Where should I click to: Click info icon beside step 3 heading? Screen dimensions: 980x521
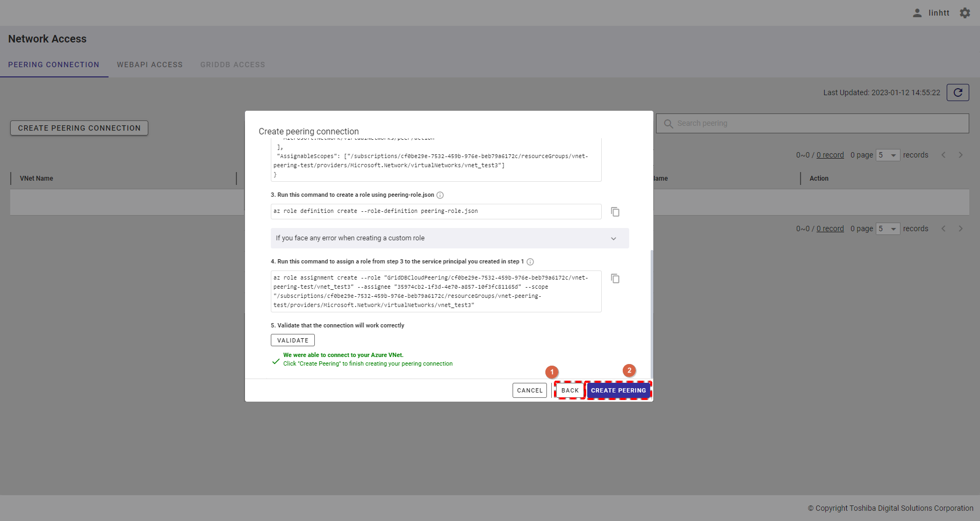pyautogui.click(x=440, y=195)
